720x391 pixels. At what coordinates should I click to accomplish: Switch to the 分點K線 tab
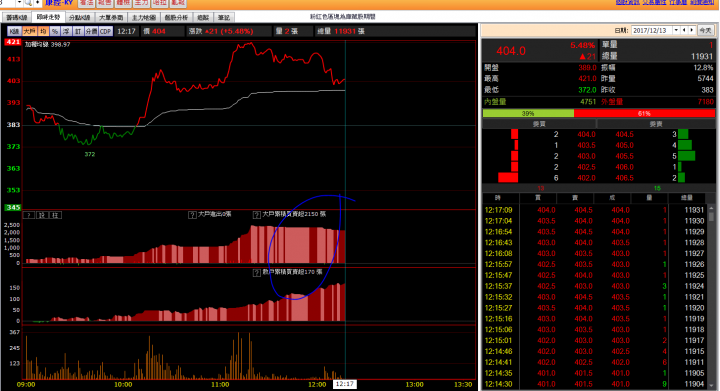(x=79, y=17)
